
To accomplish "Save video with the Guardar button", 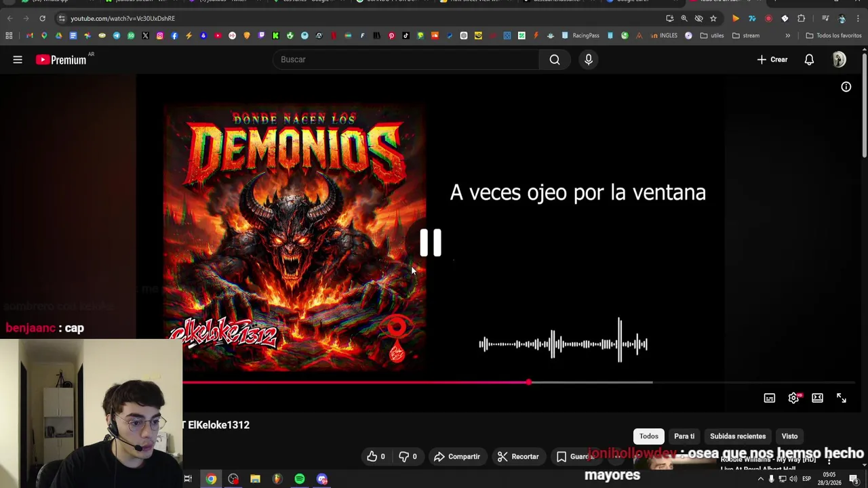I will point(575,457).
